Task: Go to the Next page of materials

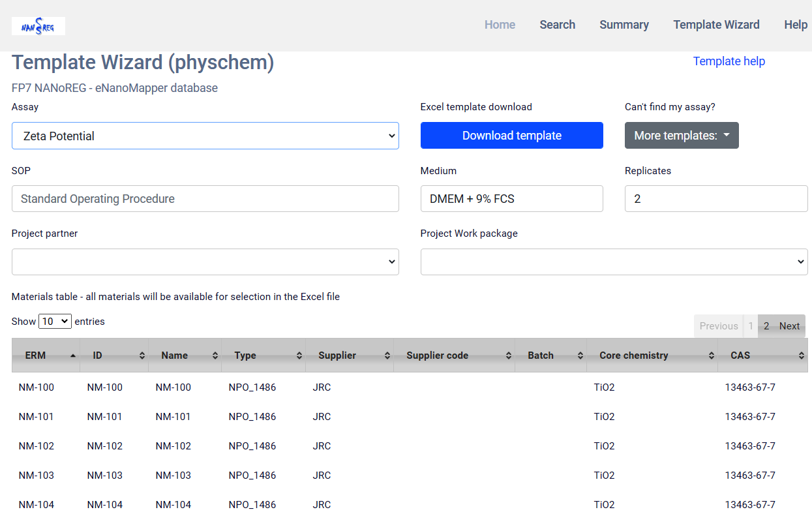Action: [x=789, y=326]
